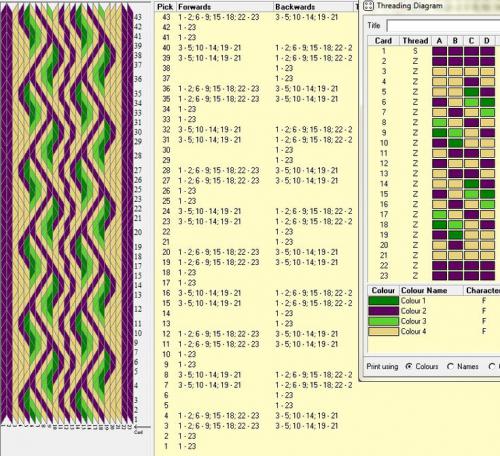
Task: Select the Colours print radio button
Action: [x=409, y=366]
